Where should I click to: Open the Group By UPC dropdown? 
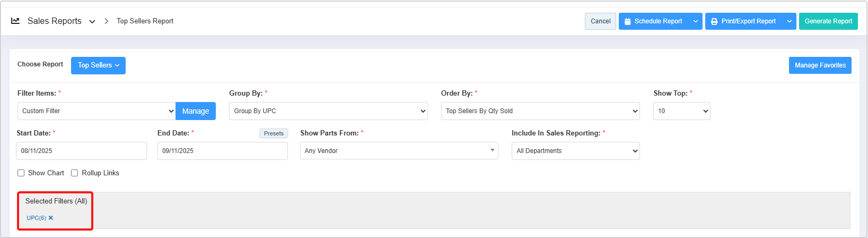point(328,111)
